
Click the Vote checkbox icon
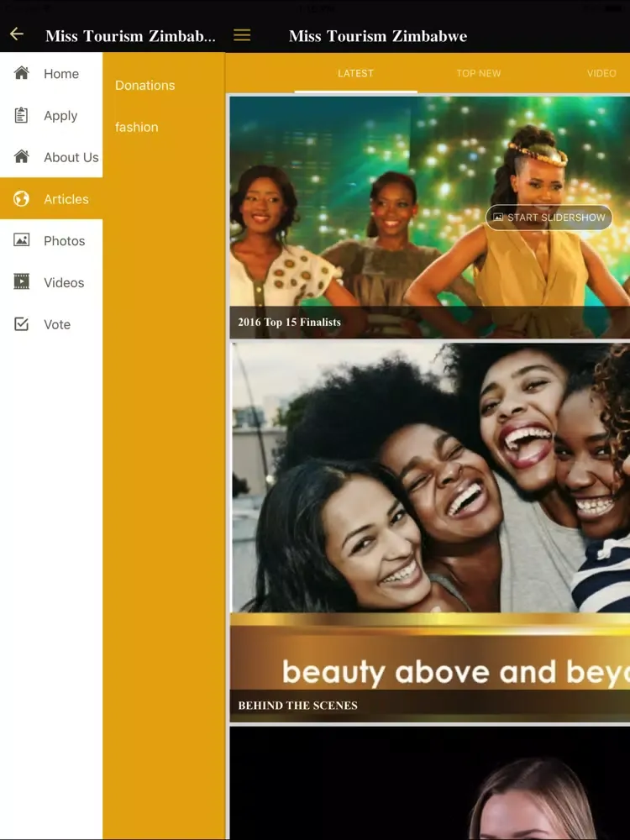point(22,324)
